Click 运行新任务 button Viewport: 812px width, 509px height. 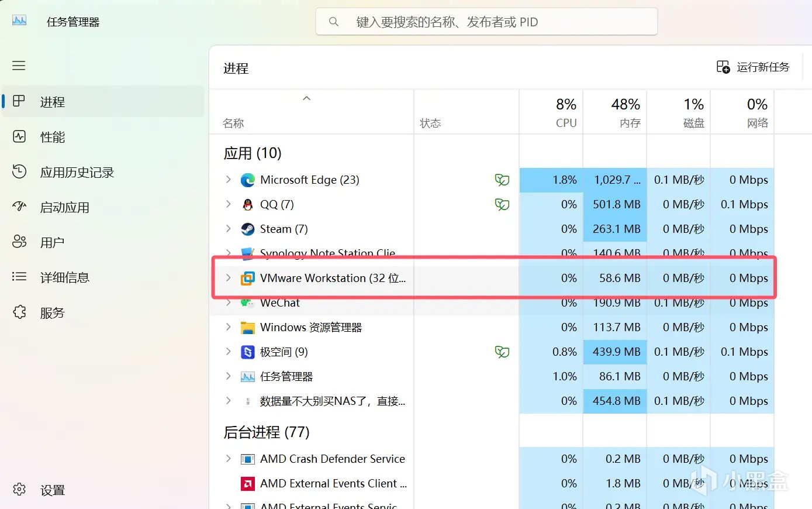[x=753, y=67]
